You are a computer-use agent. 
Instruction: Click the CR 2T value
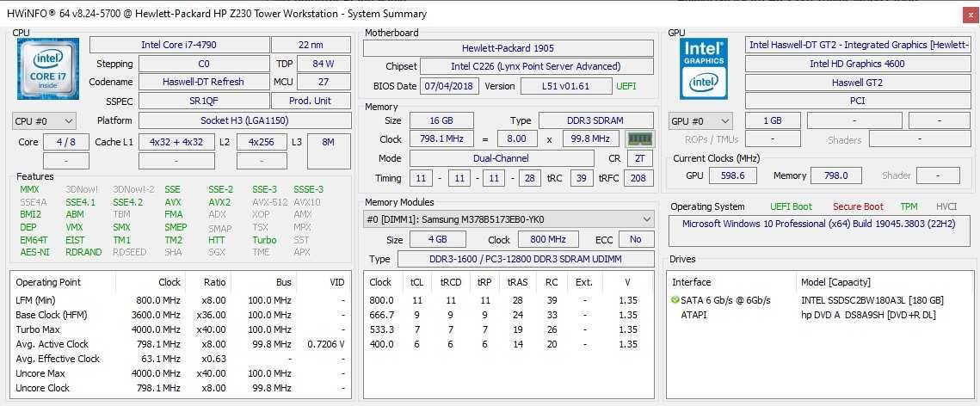639,158
